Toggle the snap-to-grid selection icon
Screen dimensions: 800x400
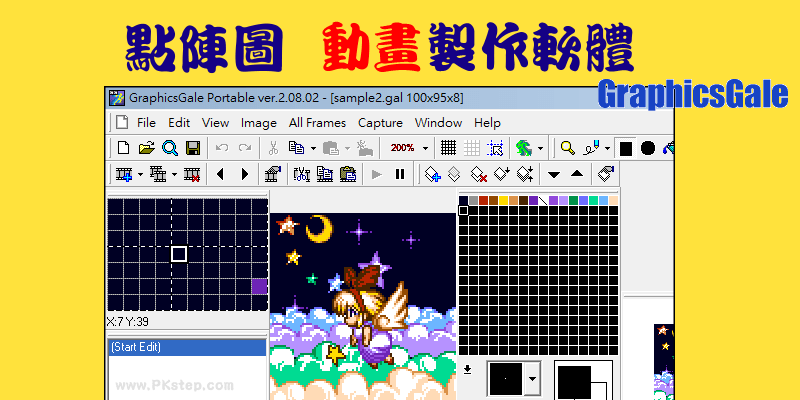[495, 148]
